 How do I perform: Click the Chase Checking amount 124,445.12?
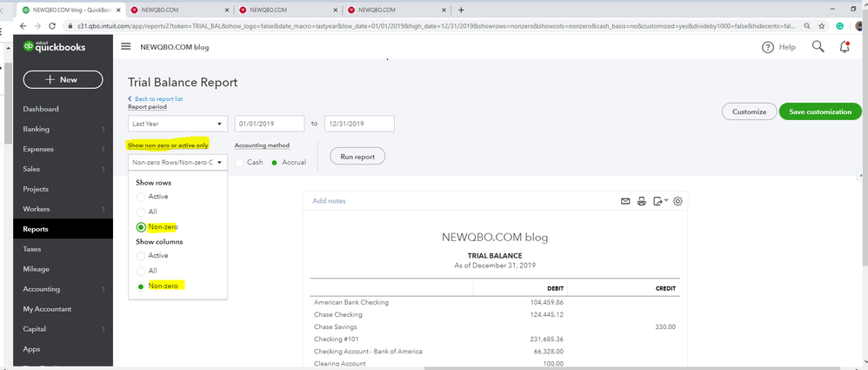[546, 314]
